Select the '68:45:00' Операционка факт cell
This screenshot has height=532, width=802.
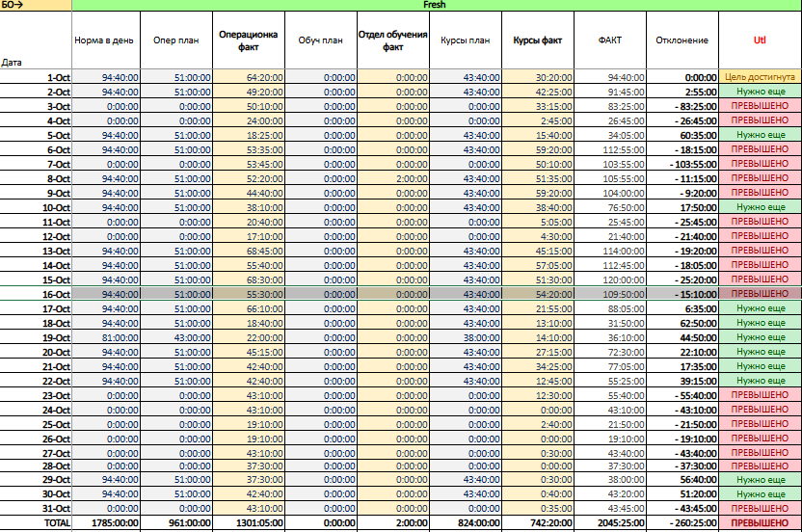click(249, 251)
